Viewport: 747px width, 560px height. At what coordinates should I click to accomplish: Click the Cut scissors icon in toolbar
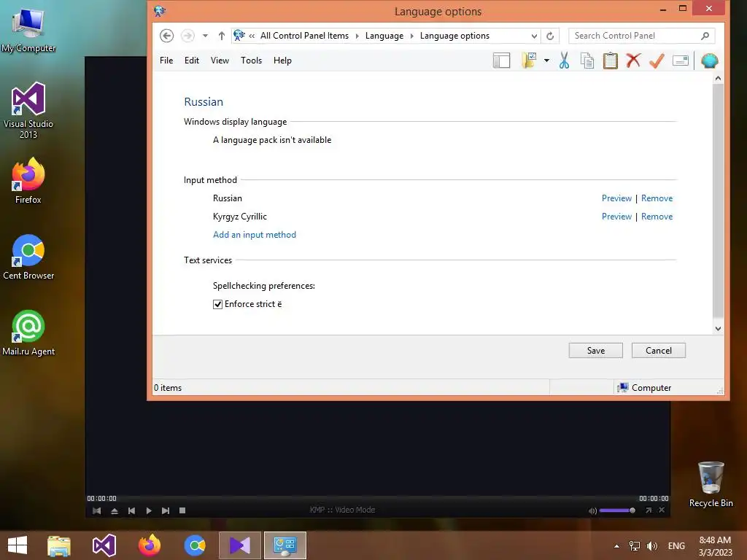[564, 61]
